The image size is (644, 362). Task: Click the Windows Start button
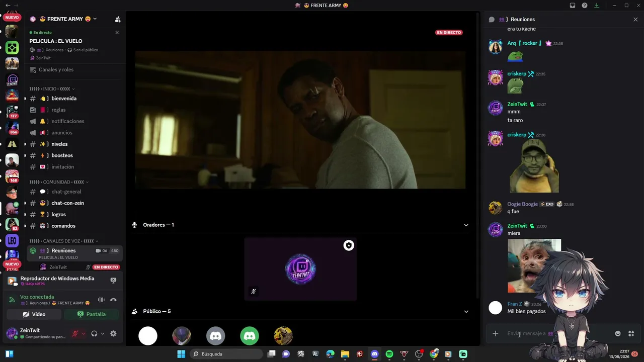click(x=181, y=354)
